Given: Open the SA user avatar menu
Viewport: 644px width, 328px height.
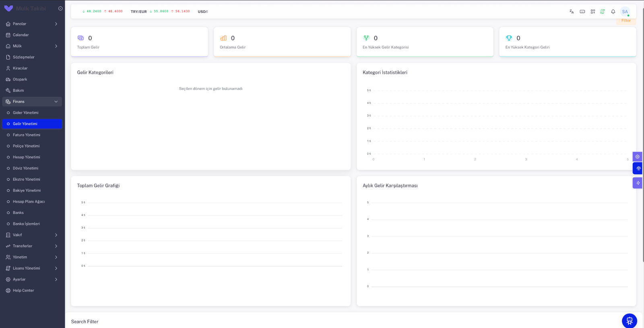Looking at the screenshot, I should 625,12.
